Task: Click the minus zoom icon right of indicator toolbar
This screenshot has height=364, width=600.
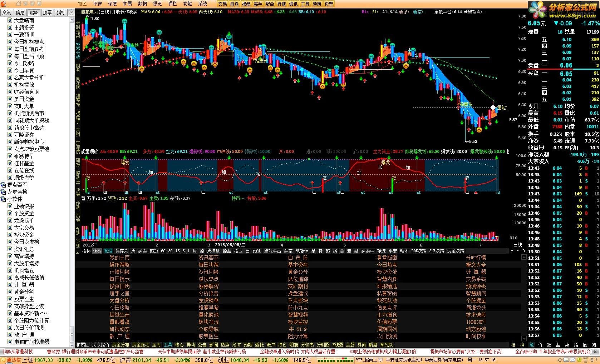Action: (517, 251)
